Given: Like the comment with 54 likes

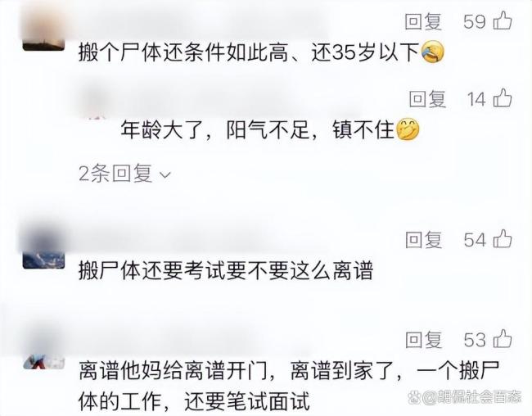Looking at the screenshot, I should pyautogui.click(x=503, y=239).
